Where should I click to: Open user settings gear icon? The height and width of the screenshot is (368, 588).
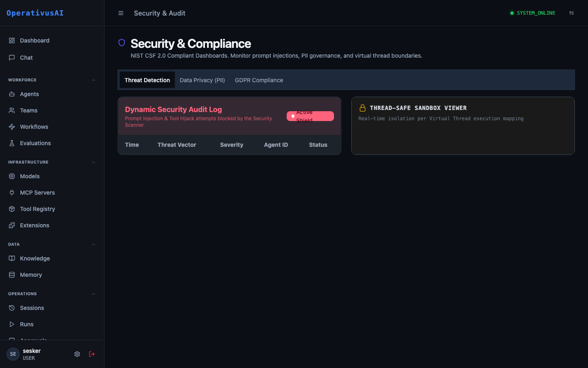click(77, 354)
